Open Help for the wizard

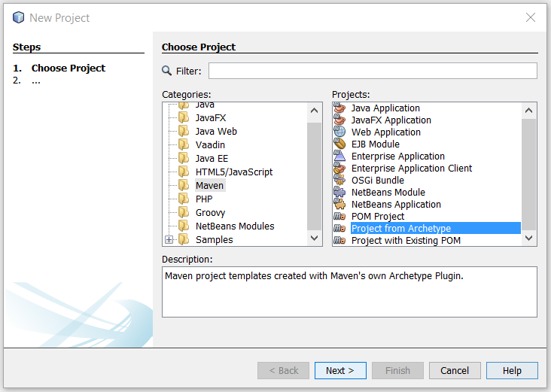pyautogui.click(x=512, y=371)
